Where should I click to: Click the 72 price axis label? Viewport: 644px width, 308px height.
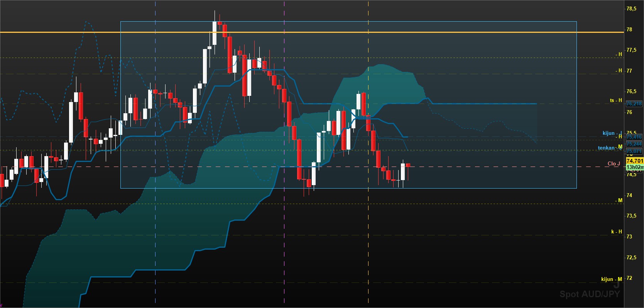click(629, 278)
